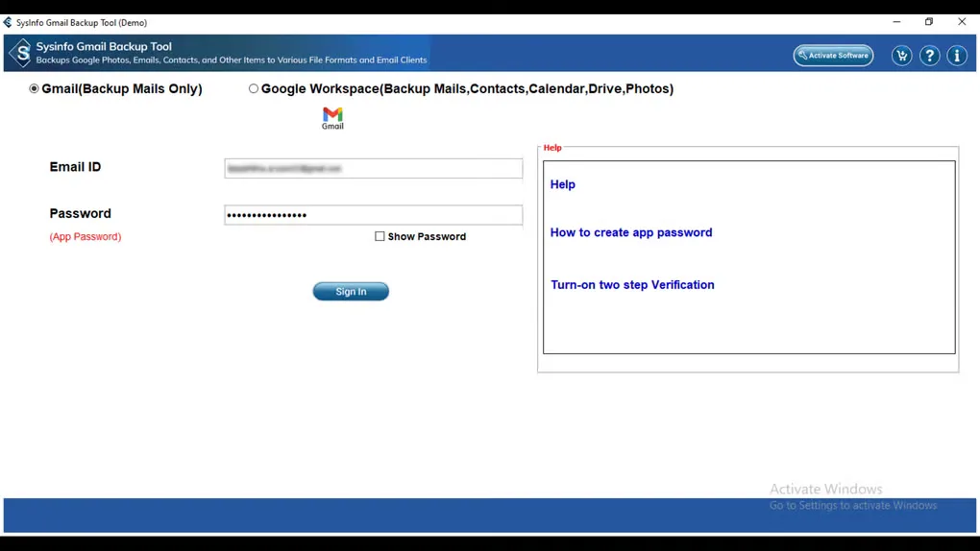Minimize the Sysinfo Gmail Backup window
The height and width of the screenshot is (551, 980).
coord(896,22)
